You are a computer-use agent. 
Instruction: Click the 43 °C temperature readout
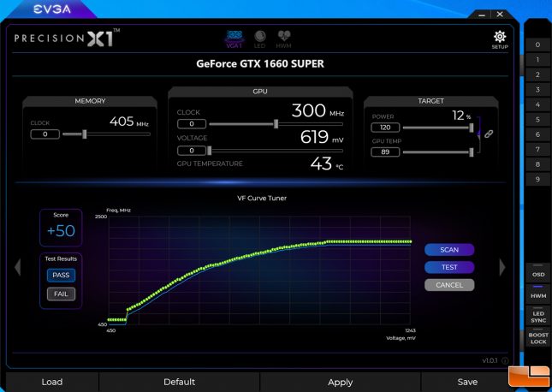327,163
